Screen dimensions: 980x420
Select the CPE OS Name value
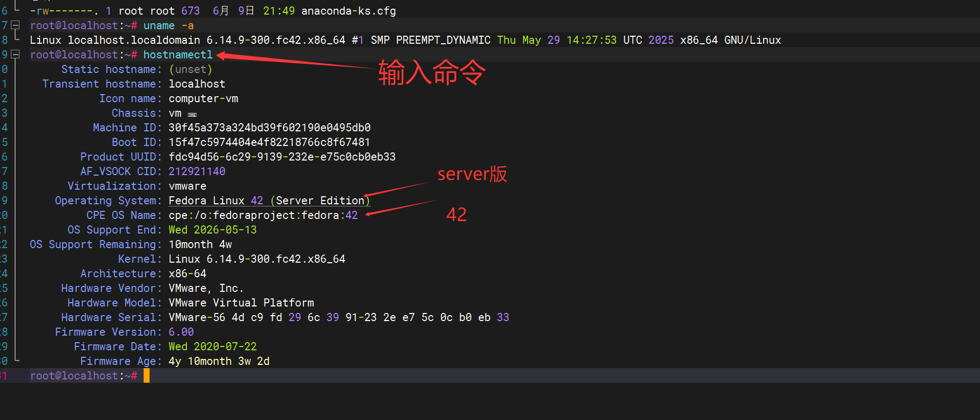coord(263,215)
